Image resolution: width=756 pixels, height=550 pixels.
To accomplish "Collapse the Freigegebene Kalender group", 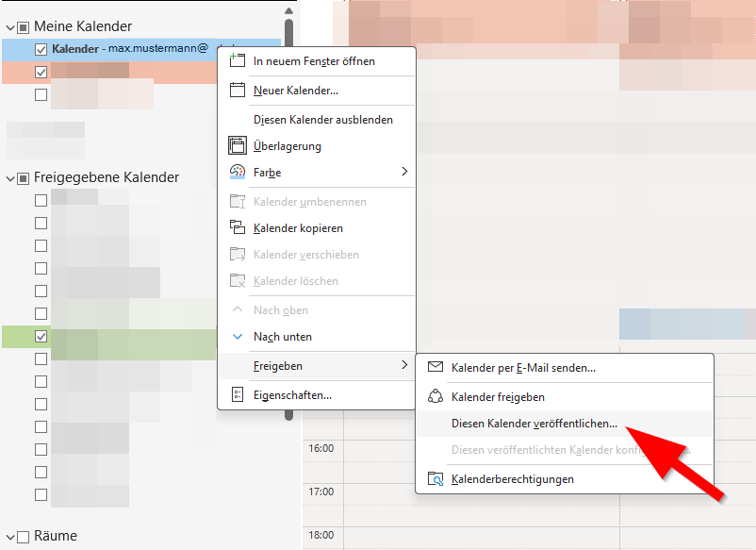I will [8, 177].
